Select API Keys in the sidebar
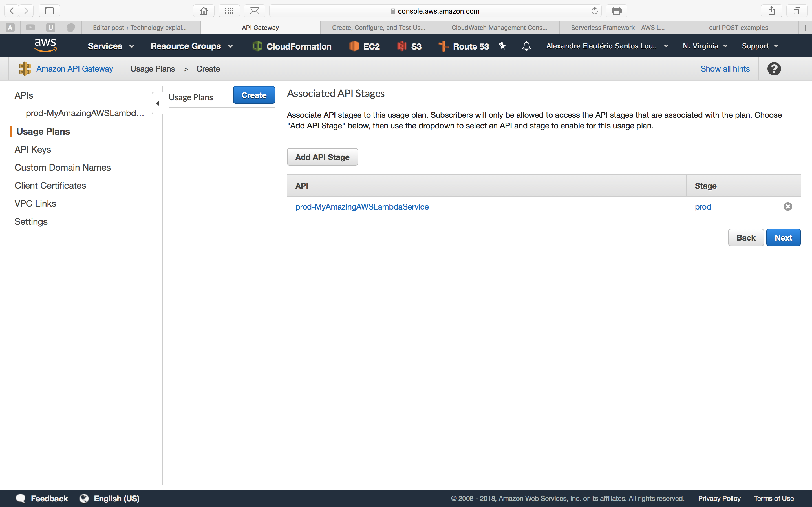 32,150
